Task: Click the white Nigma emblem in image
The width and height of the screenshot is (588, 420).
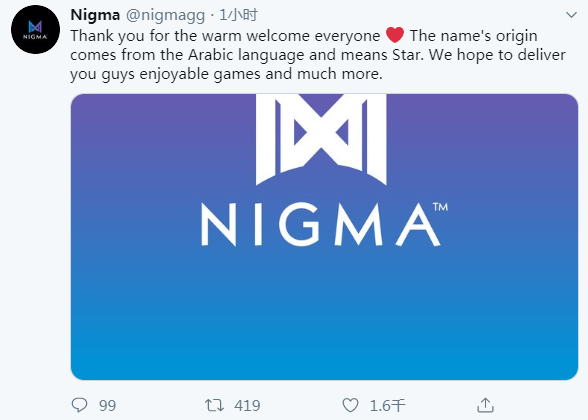Action: coord(321,140)
